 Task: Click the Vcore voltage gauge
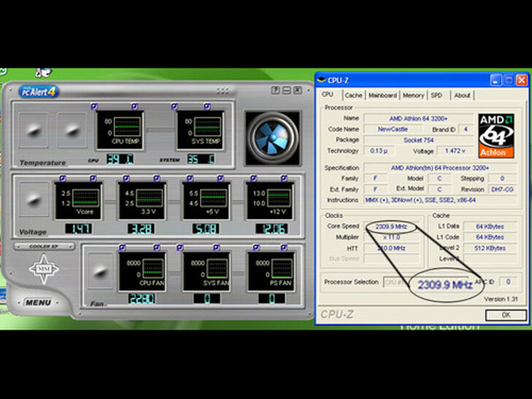coord(78,201)
